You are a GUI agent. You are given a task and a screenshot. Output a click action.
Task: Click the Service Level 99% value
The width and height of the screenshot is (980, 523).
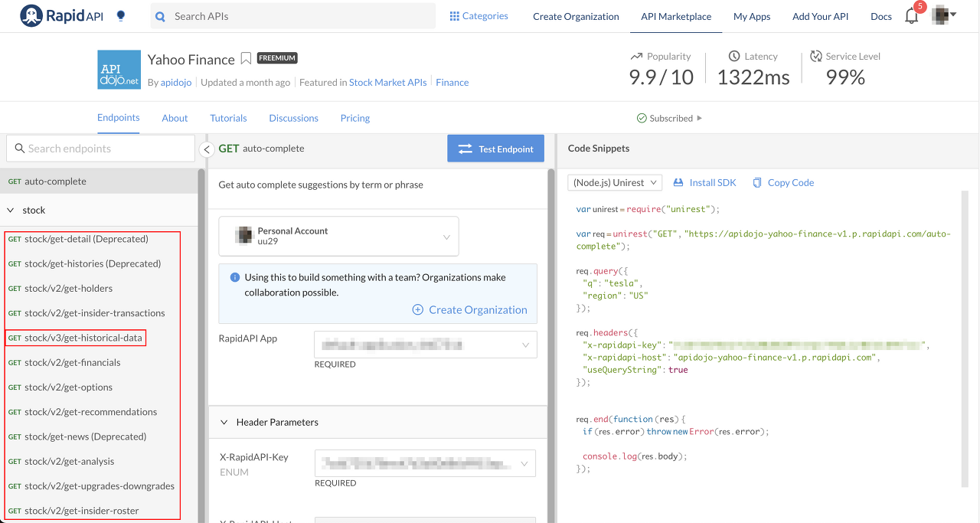845,77
